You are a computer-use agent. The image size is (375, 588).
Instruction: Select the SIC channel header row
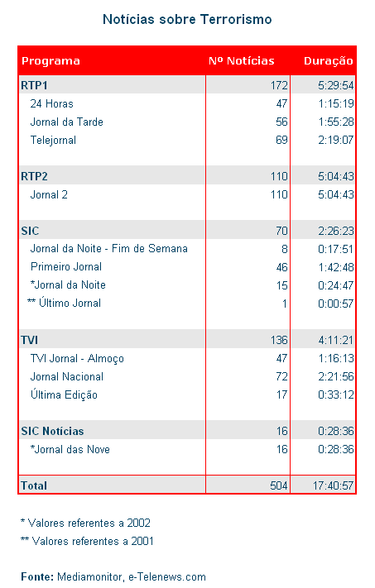coord(187,231)
